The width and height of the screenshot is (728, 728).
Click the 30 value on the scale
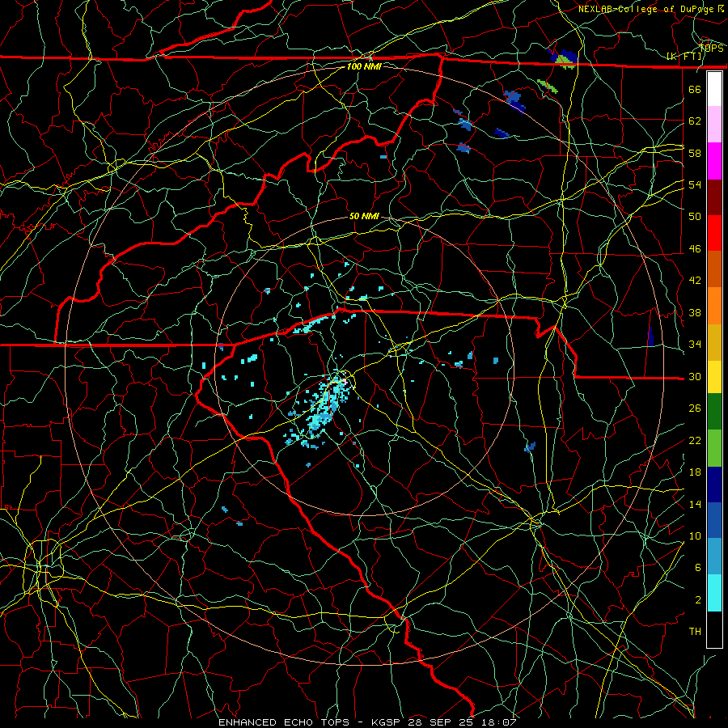(x=695, y=376)
